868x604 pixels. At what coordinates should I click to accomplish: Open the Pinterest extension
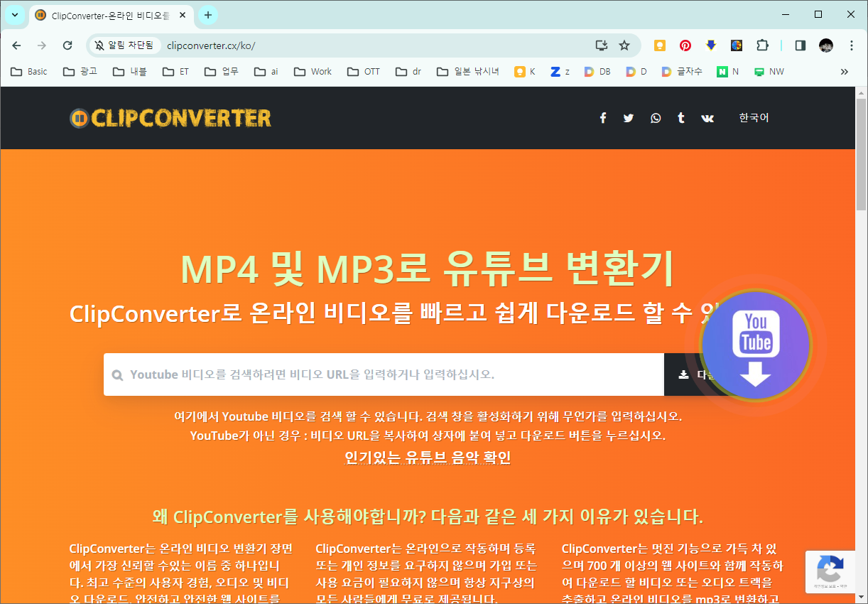[x=685, y=45]
